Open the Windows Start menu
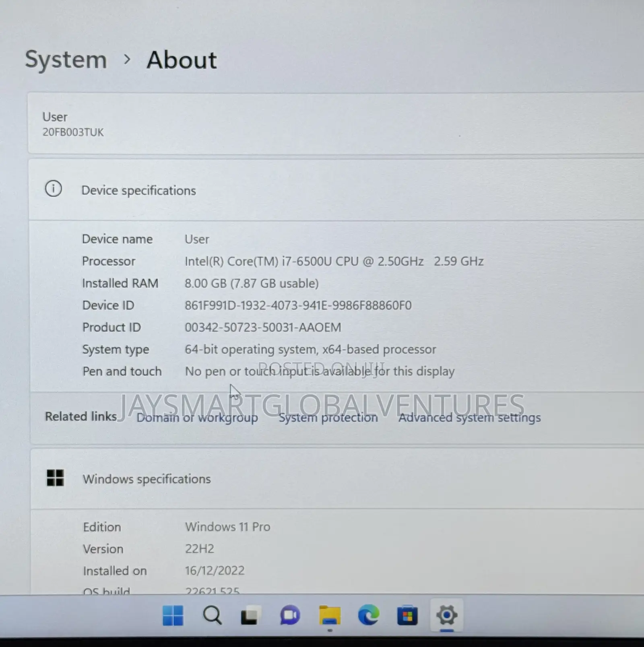The image size is (644, 647). [173, 615]
